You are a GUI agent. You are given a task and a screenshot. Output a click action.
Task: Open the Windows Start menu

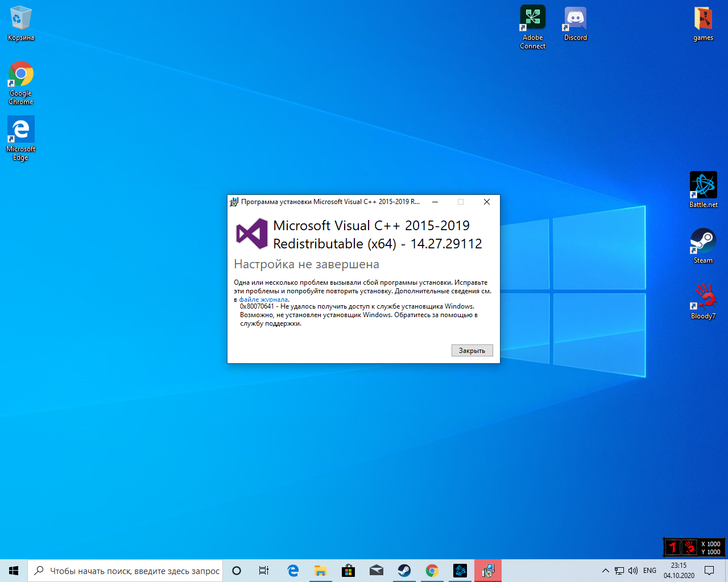coord(14,571)
